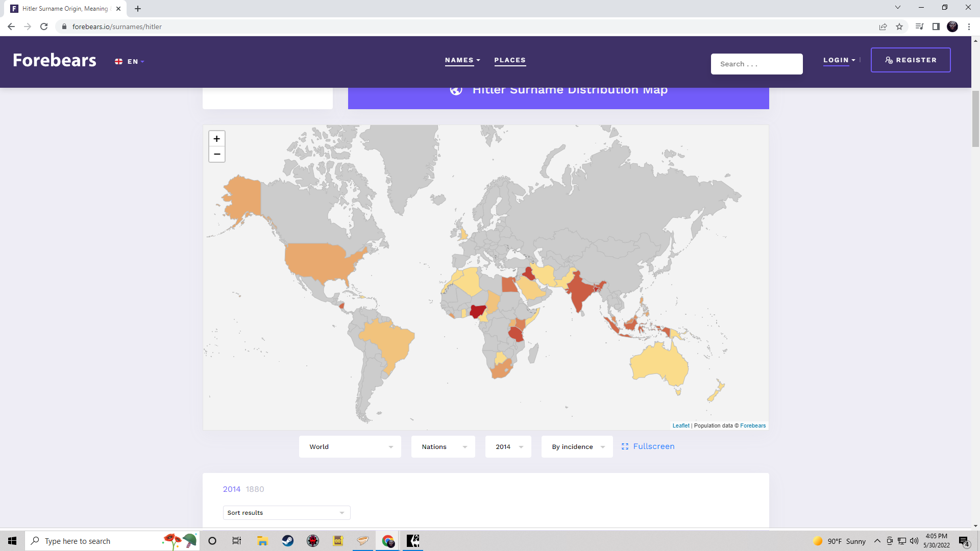Image resolution: width=980 pixels, height=551 pixels.
Task: Open the Nations dropdown
Action: click(x=443, y=447)
